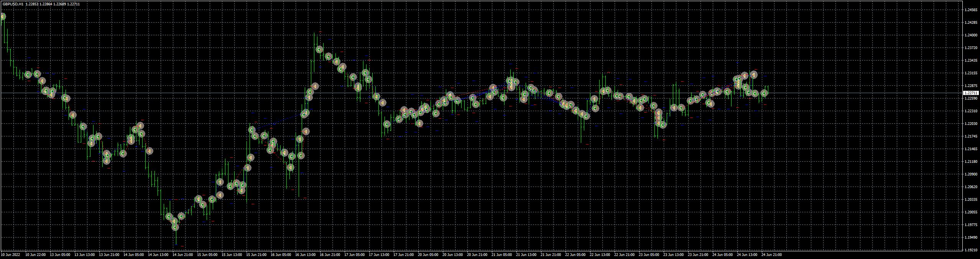
Task: Click the 1.20900 price axis label
Action: pos(971,174)
